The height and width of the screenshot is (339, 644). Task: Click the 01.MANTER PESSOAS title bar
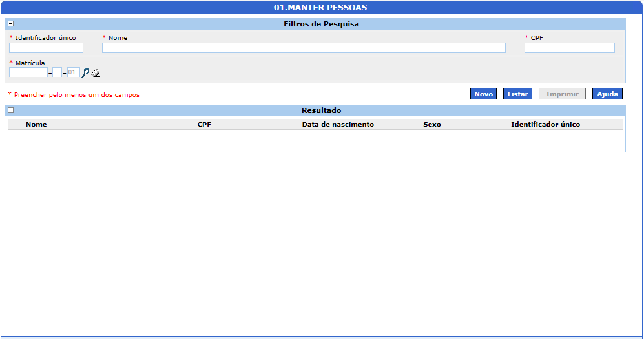coord(320,8)
